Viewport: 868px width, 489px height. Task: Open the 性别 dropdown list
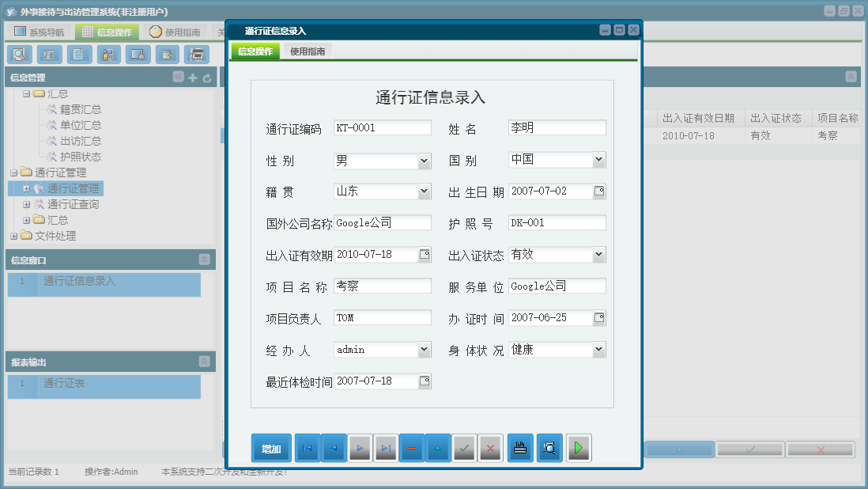coord(424,161)
